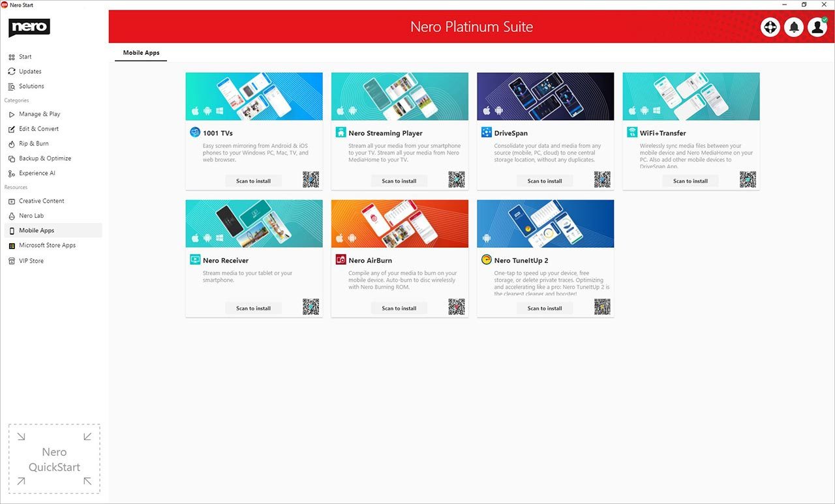The height and width of the screenshot is (504, 835).
Task: Click the DriveSpan app icon
Action: click(x=486, y=132)
